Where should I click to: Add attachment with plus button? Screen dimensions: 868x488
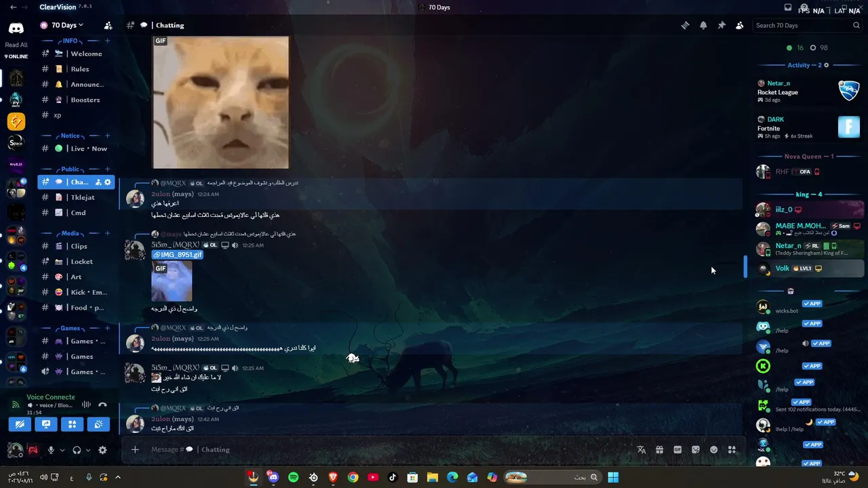pos(135,449)
